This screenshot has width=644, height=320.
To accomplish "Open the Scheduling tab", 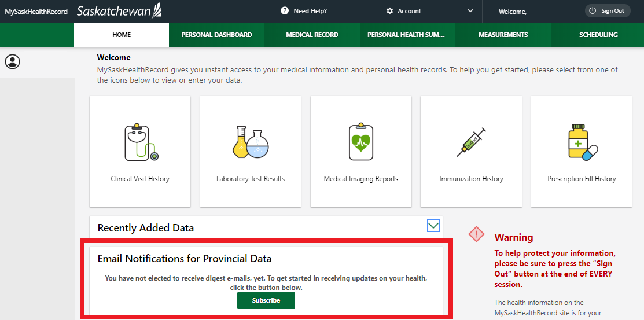I will 598,35.
